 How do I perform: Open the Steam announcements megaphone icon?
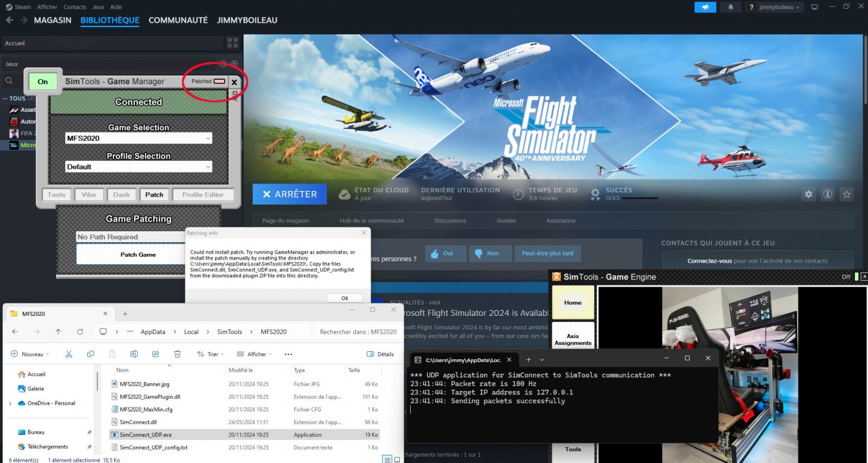click(x=705, y=7)
